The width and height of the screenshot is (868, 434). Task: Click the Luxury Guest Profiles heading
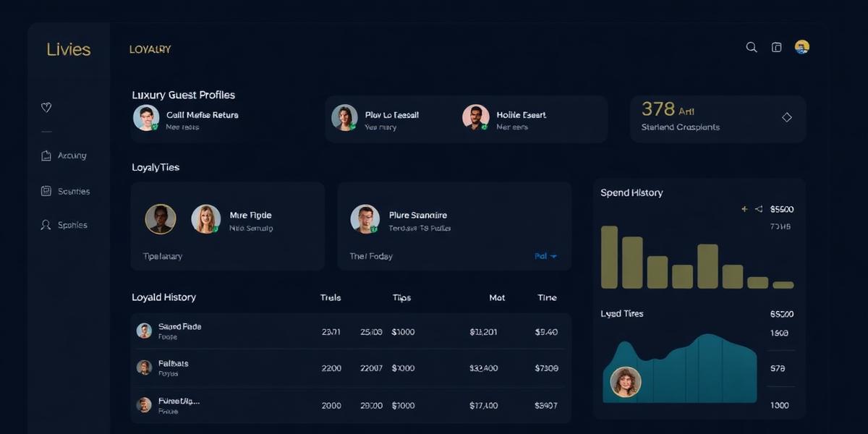point(183,95)
